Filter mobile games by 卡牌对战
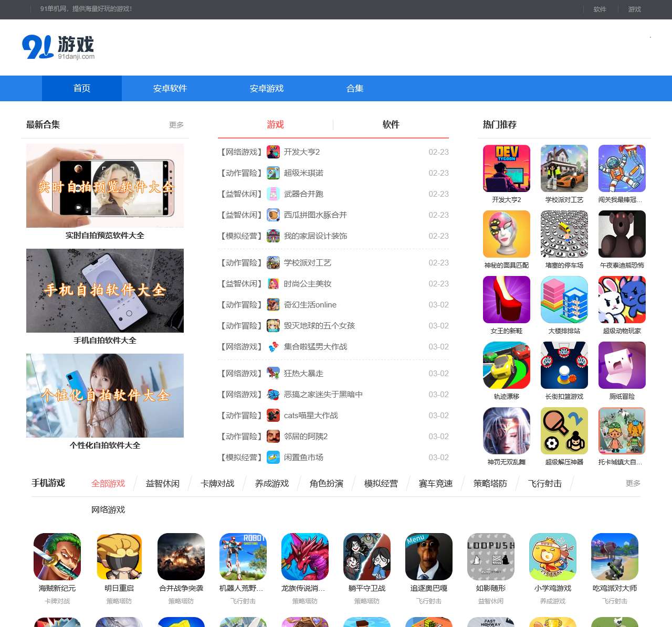The height and width of the screenshot is (627, 672). coord(217,483)
